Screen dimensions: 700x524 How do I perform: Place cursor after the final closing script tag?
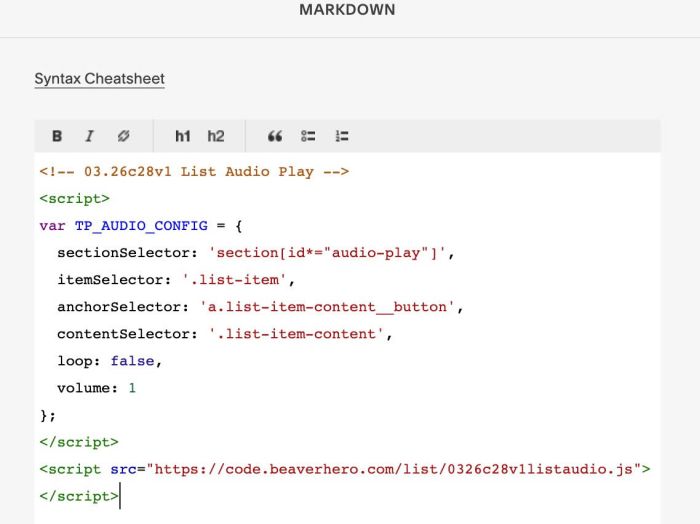pyautogui.click(x=119, y=495)
